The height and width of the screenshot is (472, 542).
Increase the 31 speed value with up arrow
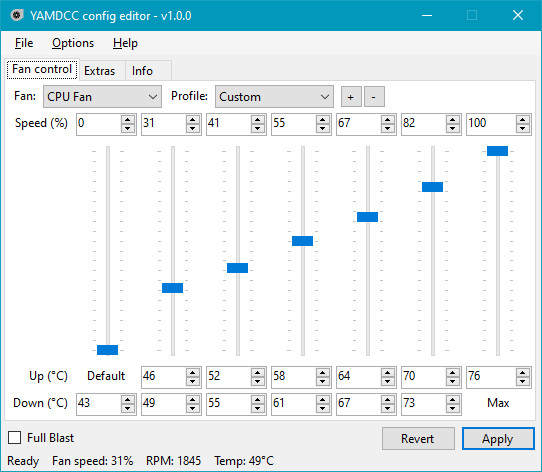pyautogui.click(x=193, y=120)
